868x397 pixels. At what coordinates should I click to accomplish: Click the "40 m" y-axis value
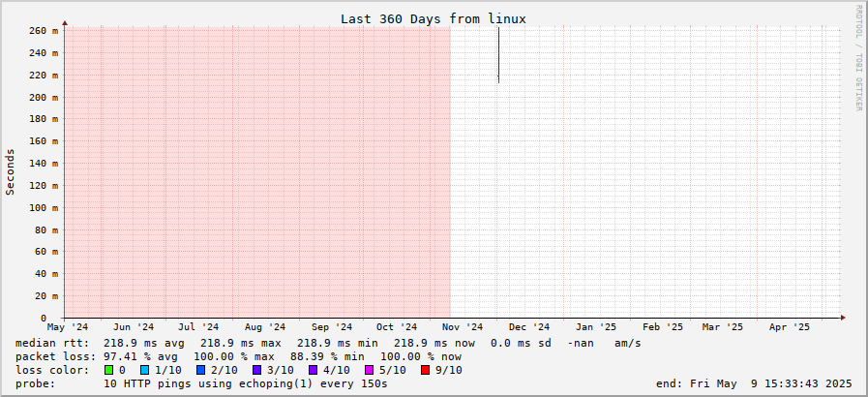45,273
